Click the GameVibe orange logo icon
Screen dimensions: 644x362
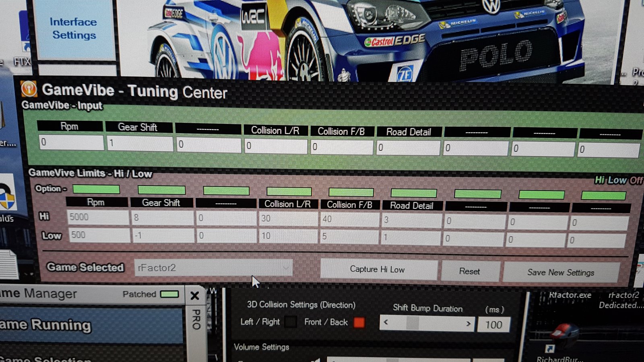click(29, 89)
